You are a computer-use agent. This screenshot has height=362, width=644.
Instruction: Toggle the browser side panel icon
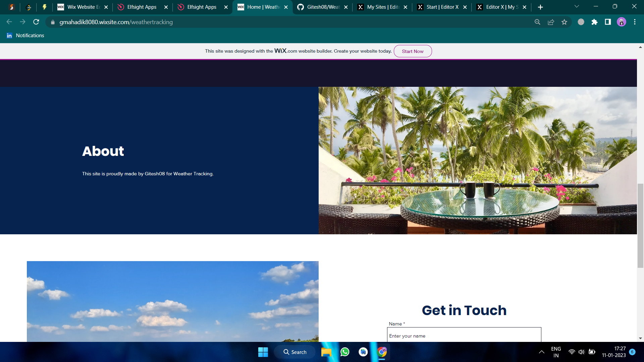[x=608, y=22]
